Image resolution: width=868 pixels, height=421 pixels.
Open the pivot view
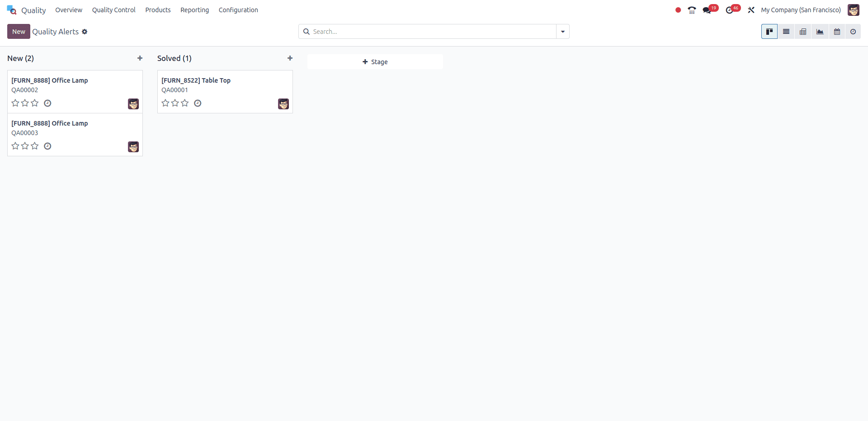[803, 31]
